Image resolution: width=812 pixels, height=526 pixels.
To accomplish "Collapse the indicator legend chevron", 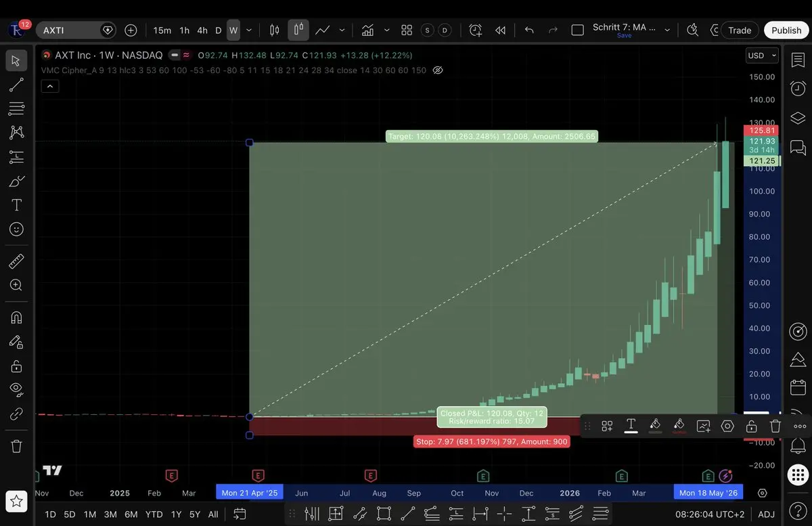I will click(x=50, y=86).
